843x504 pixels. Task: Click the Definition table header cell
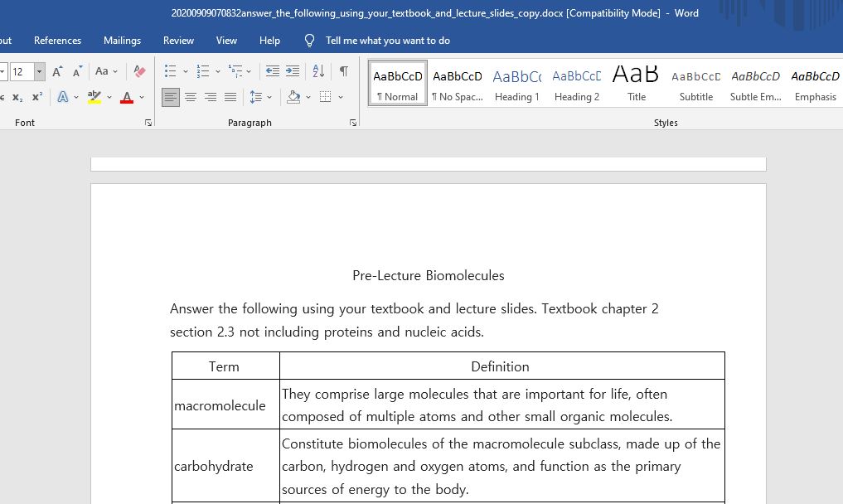(x=502, y=366)
